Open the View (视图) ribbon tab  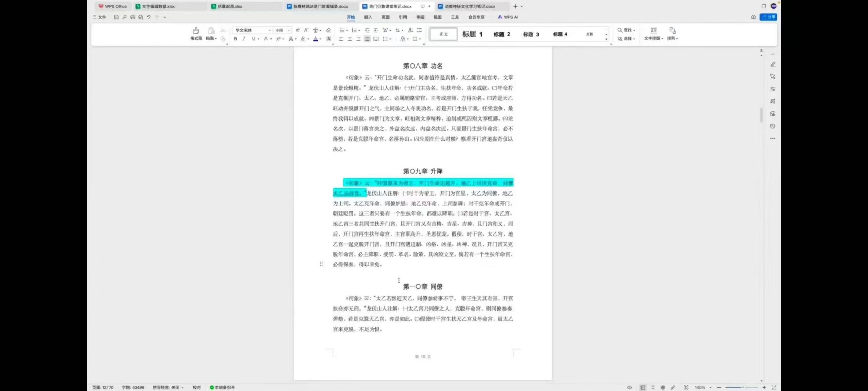(437, 17)
